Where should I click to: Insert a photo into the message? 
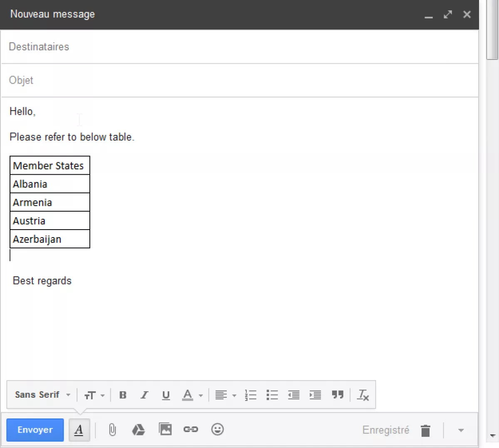point(165,429)
